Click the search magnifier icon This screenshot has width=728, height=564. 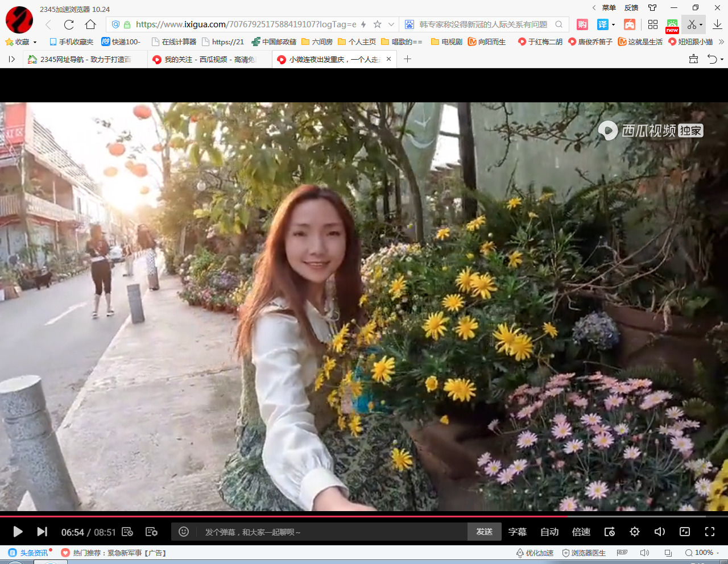(559, 24)
